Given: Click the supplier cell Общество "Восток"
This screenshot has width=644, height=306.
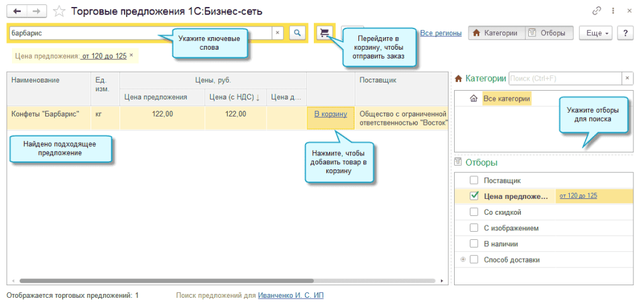Looking at the screenshot, I should 402,118.
